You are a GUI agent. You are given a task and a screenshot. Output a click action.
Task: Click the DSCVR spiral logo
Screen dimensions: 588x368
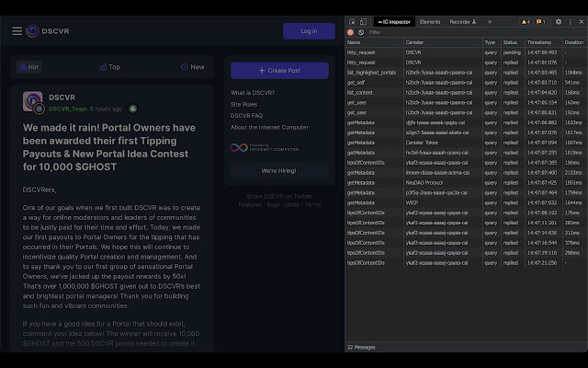tap(32, 31)
